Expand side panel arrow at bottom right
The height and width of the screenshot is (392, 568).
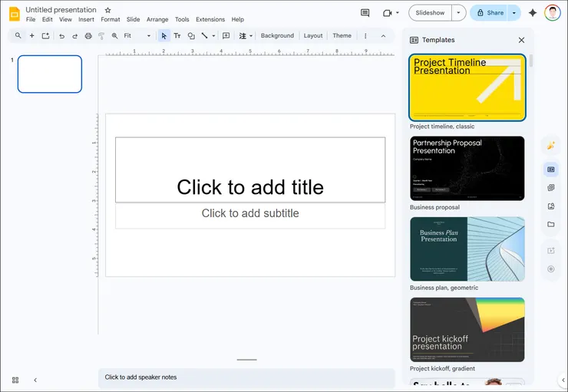coord(563,380)
